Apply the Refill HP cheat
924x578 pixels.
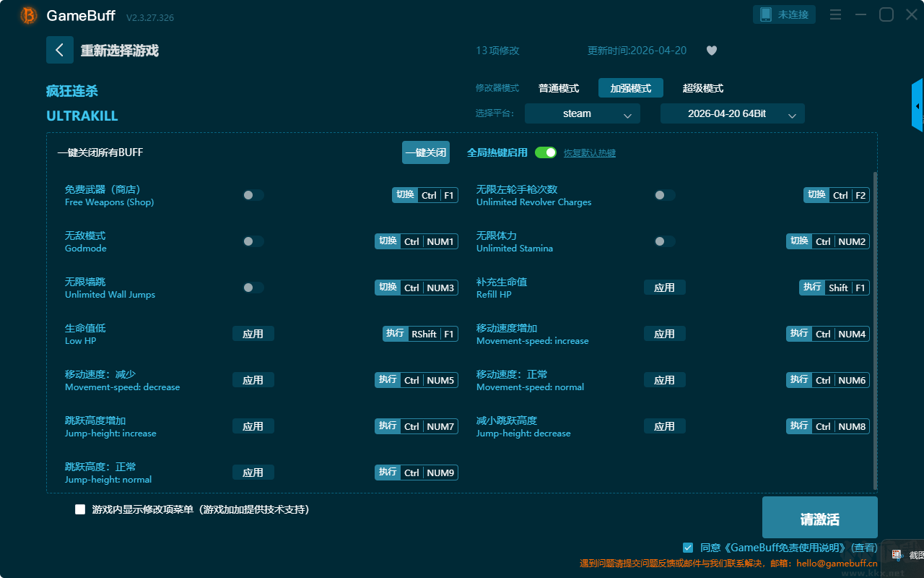coord(665,288)
